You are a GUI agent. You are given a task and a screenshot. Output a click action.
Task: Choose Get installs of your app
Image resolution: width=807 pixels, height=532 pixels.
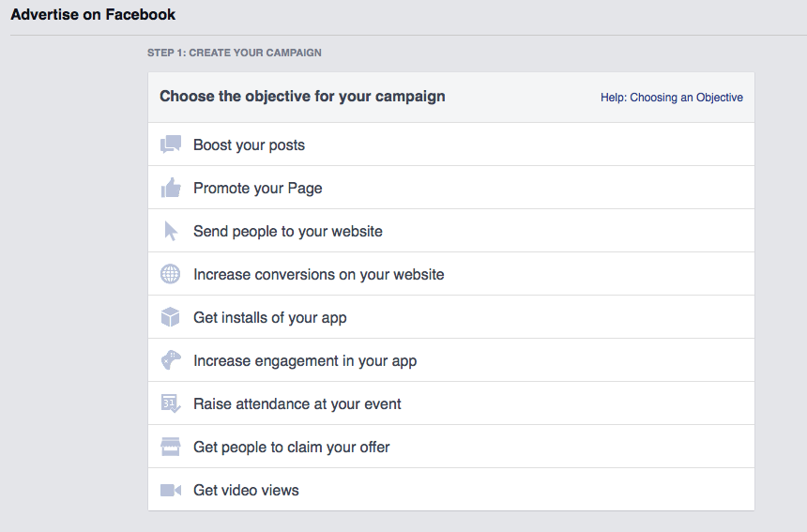click(450, 317)
